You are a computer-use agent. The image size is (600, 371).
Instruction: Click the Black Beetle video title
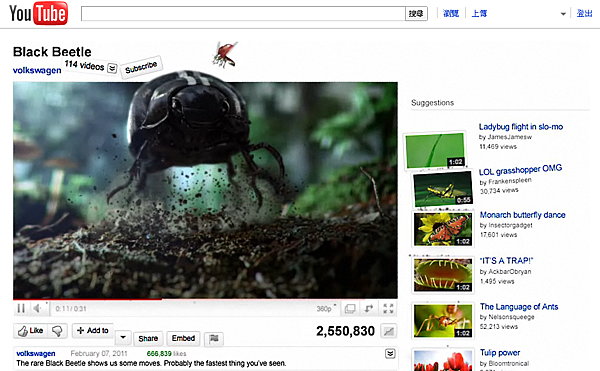52,52
